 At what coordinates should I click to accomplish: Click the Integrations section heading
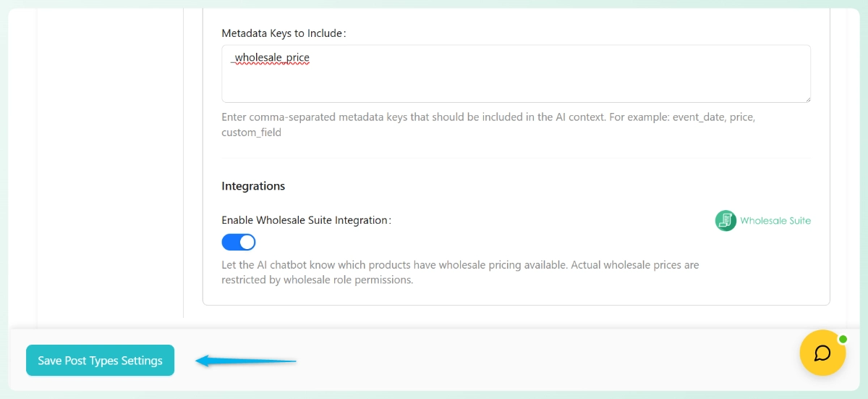[x=253, y=186]
